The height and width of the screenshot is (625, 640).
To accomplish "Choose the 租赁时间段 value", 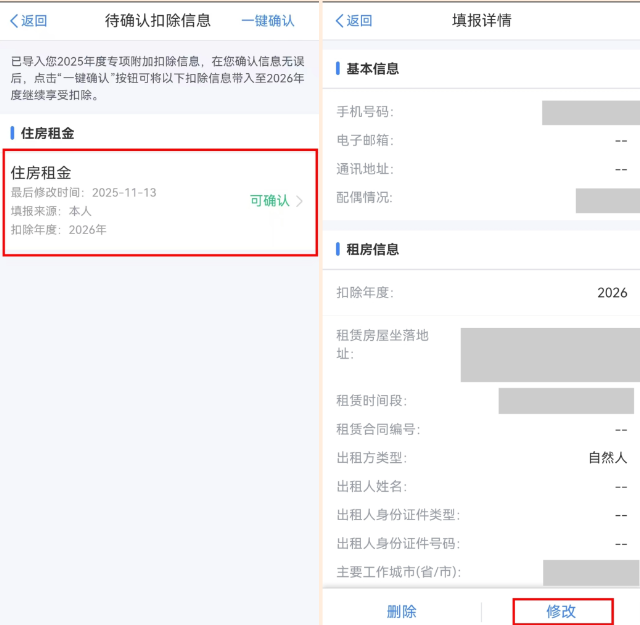I will (x=565, y=401).
